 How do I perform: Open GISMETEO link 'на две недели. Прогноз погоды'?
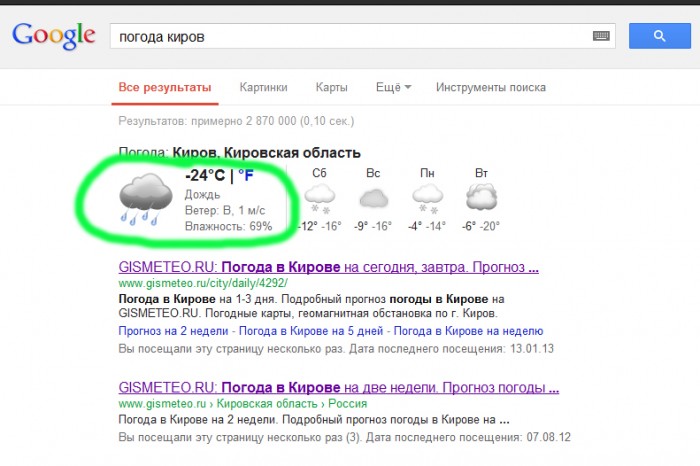(x=338, y=387)
